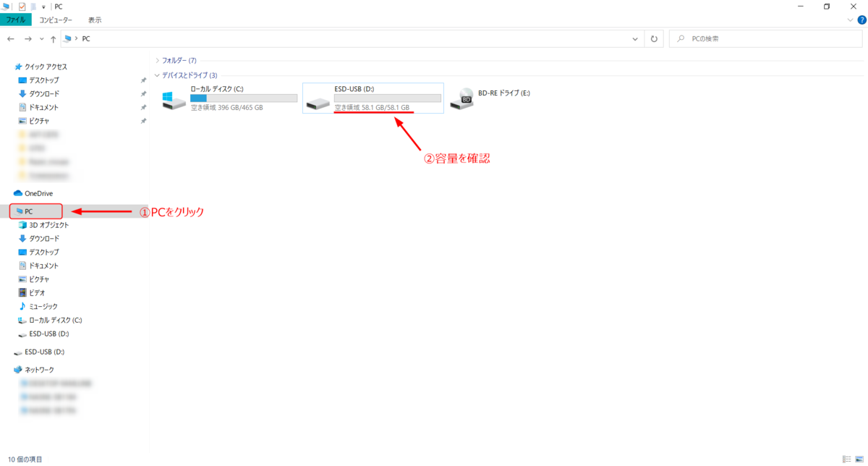Click breadcrumb chevron before PC in address bar
The height and width of the screenshot is (466, 868).
coord(77,38)
